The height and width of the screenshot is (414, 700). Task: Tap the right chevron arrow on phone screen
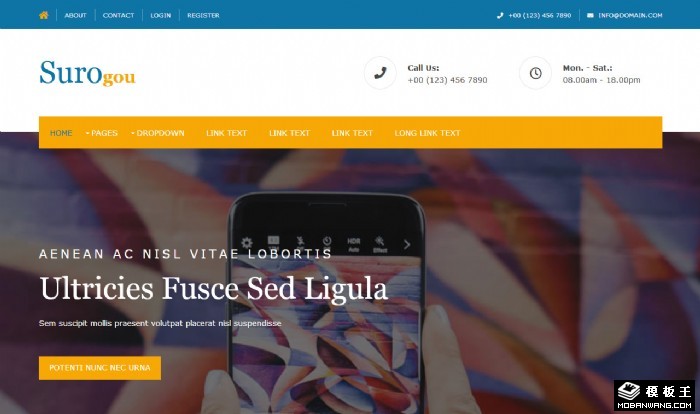(x=407, y=244)
